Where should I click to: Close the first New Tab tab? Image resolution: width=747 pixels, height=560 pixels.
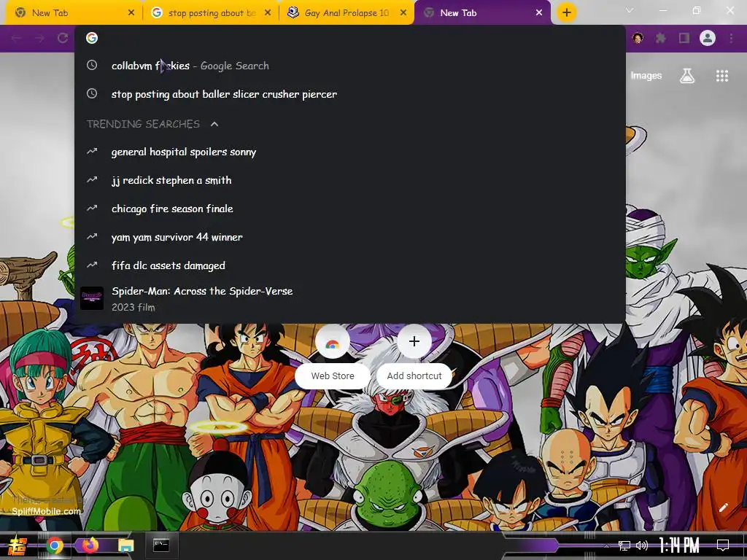coord(131,13)
